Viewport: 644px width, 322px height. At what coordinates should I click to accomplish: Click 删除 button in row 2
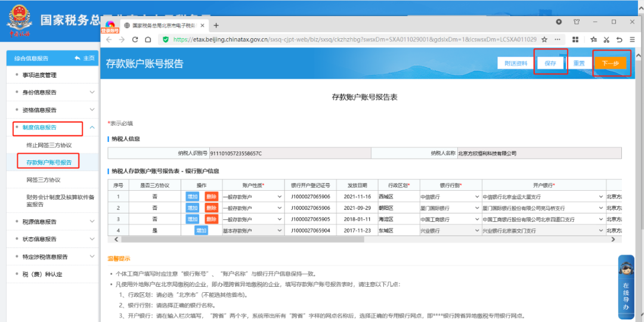211,208
